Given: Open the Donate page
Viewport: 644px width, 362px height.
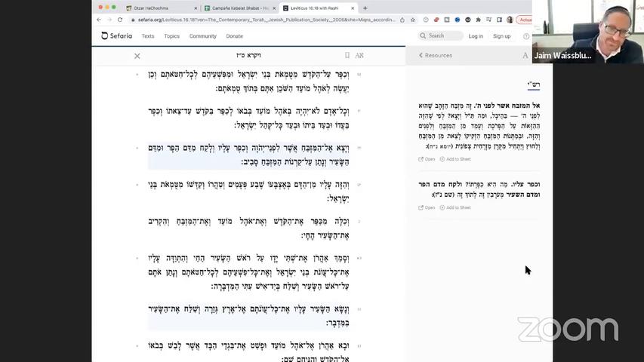Looking at the screenshot, I should (235, 36).
